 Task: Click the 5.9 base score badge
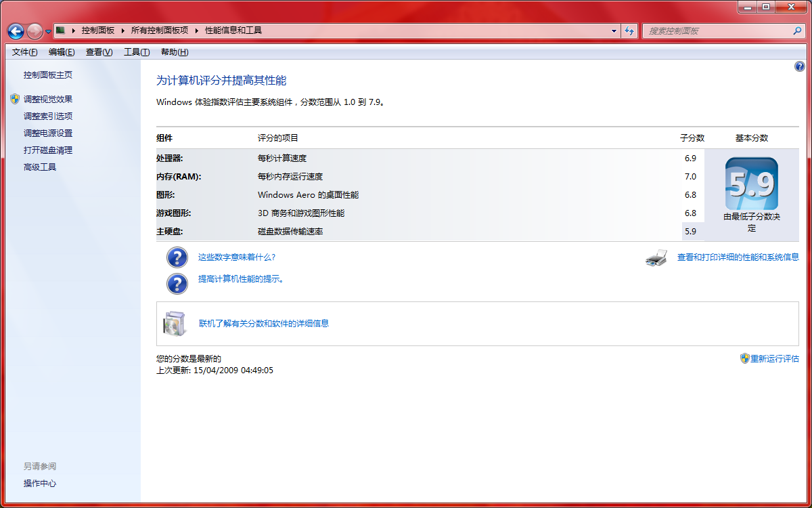[x=751, y=184]
